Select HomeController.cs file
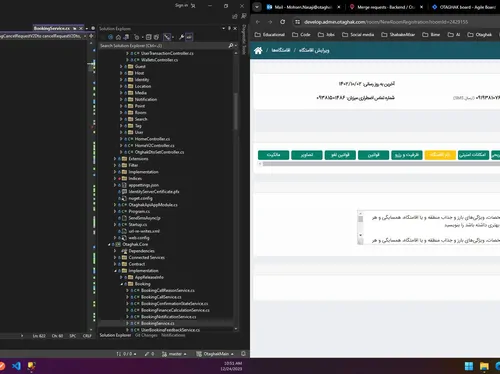 [152, 139]
